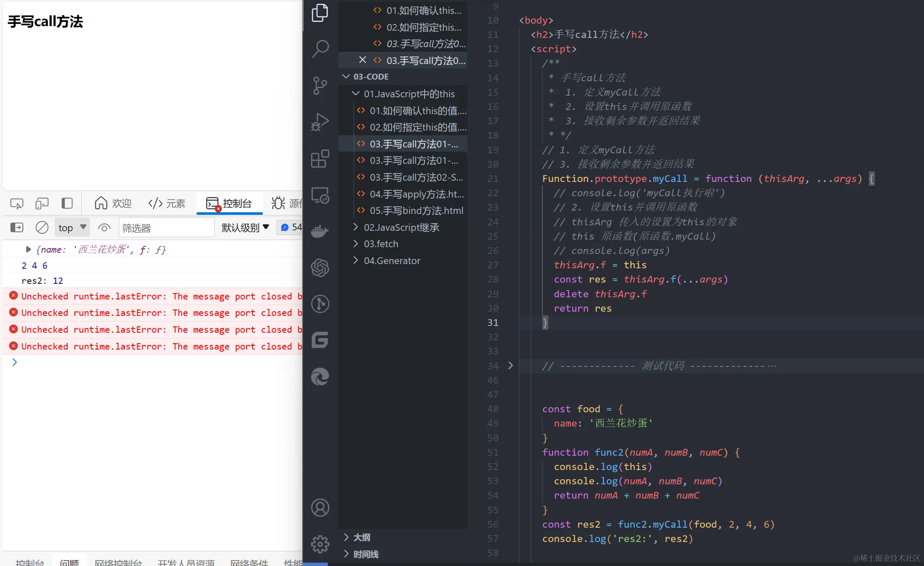Viewport: 924px width, 566px height.
Task: Open the top context dropdown
Action: (x=72, y=228)
